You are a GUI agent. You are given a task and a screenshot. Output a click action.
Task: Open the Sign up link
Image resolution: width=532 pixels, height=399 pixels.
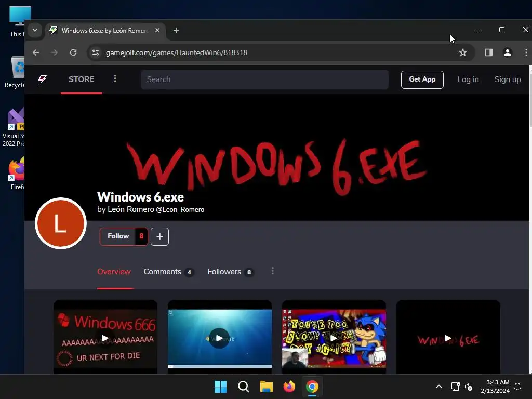point(508,79)
